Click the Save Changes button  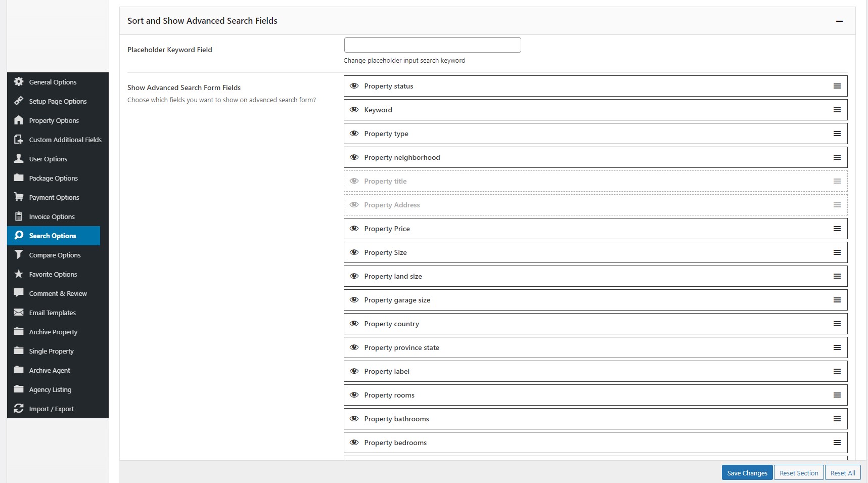pos(747,473)
